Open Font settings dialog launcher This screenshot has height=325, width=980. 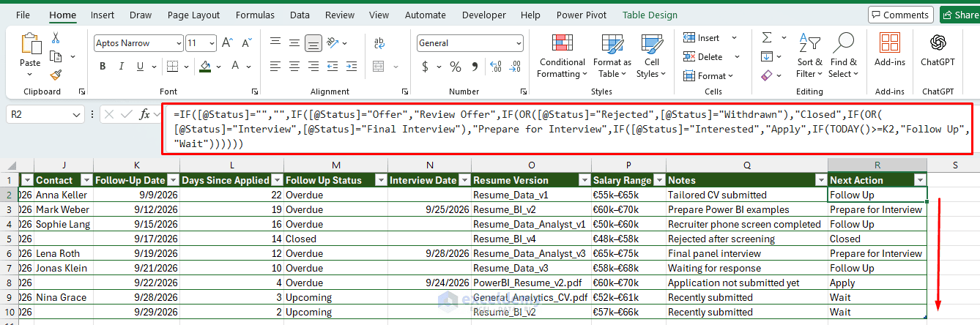tap(254, 92)
